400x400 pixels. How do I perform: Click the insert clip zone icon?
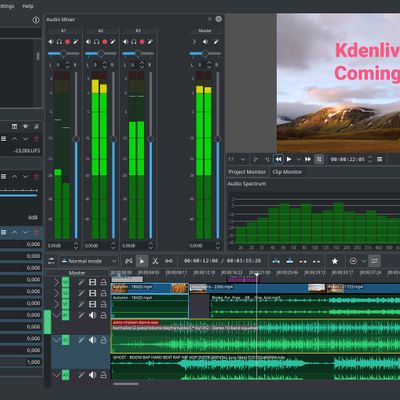[276, 261]
